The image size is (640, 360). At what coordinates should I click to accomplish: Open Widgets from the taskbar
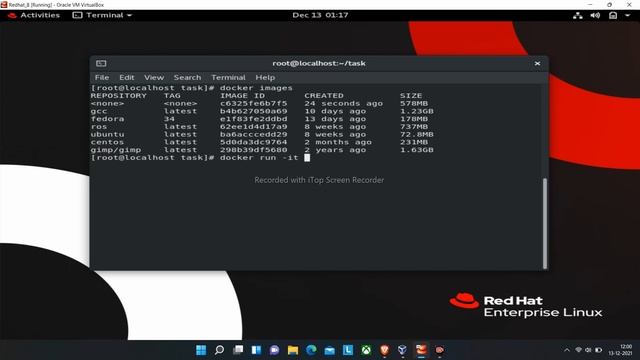(256, 350)
